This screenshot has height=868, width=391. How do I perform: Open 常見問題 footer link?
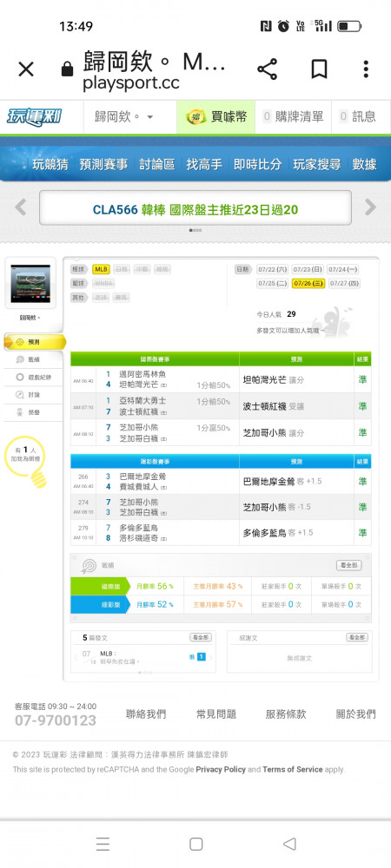point(216,714)
